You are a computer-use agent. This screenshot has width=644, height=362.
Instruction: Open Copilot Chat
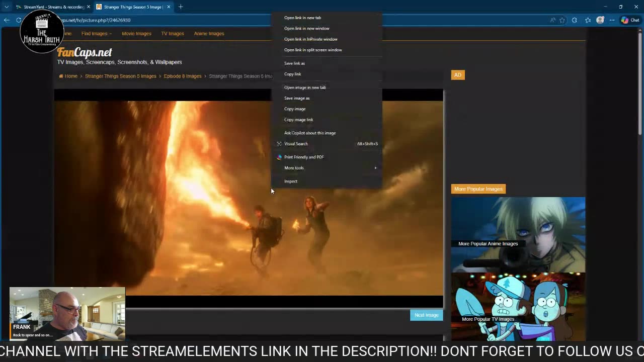tap(630, 20)
